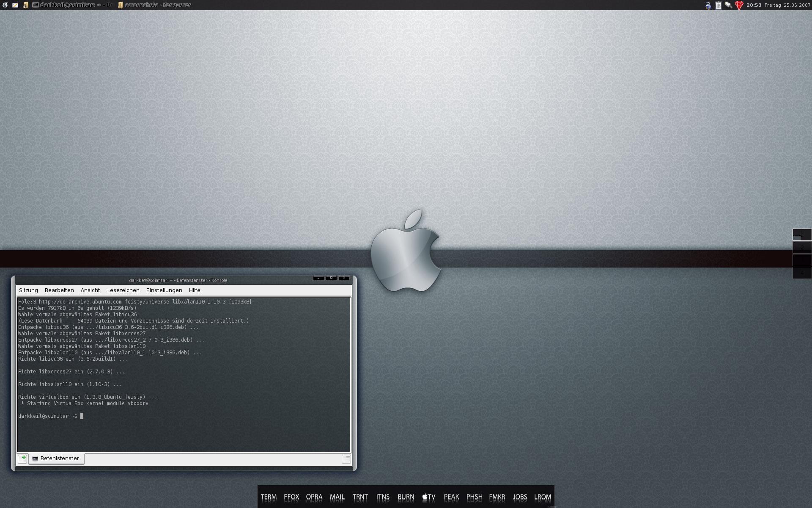
Task: Launch OPRA from the bottom dock
Action: pyautogui.click(x=314, y=497)
